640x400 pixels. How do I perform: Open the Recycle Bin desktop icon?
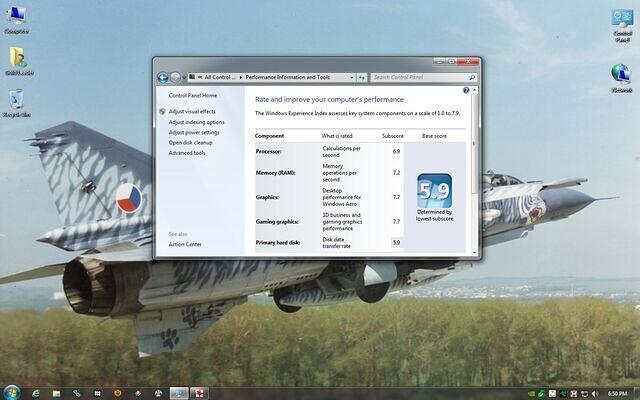click(x=17, y=100)
